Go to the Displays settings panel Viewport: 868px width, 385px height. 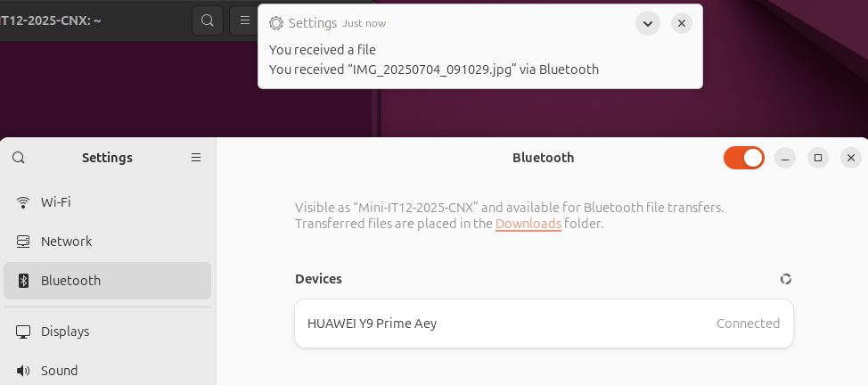click(108, 332)
